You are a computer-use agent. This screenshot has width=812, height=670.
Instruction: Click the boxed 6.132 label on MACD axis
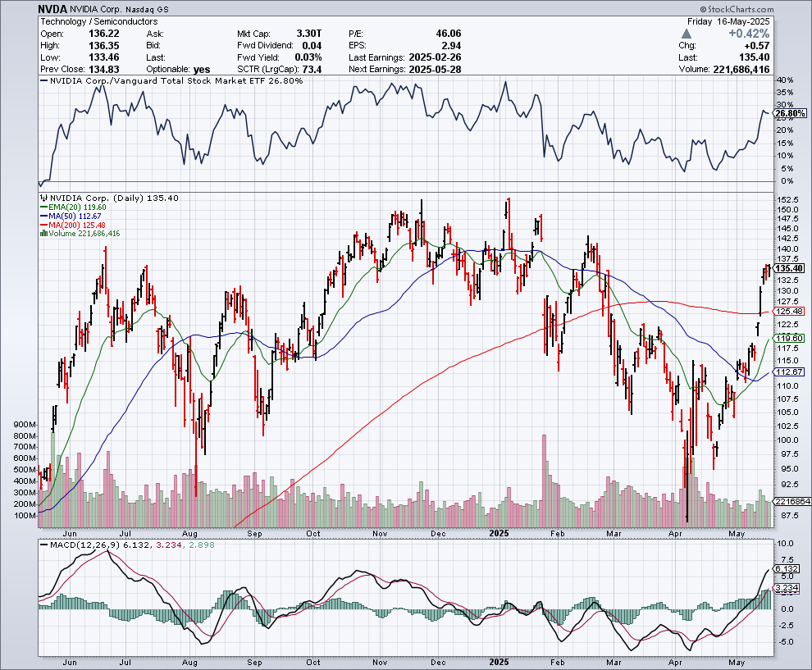[x=787, y=568]
